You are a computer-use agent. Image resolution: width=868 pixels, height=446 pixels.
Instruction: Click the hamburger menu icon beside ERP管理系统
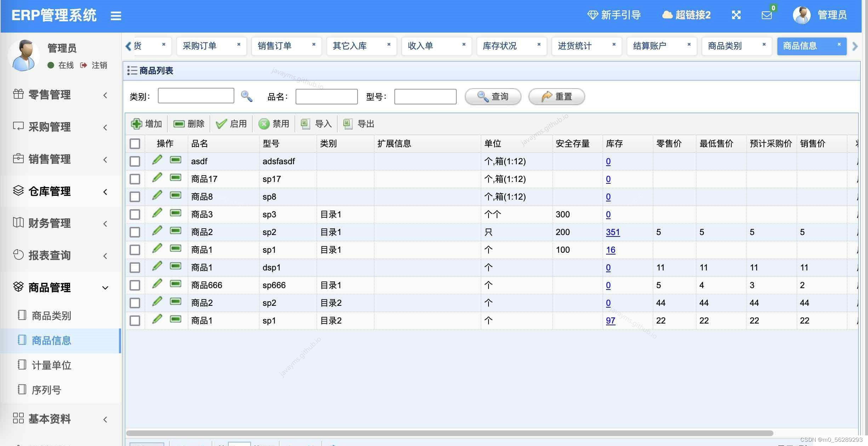click(116, 16)
